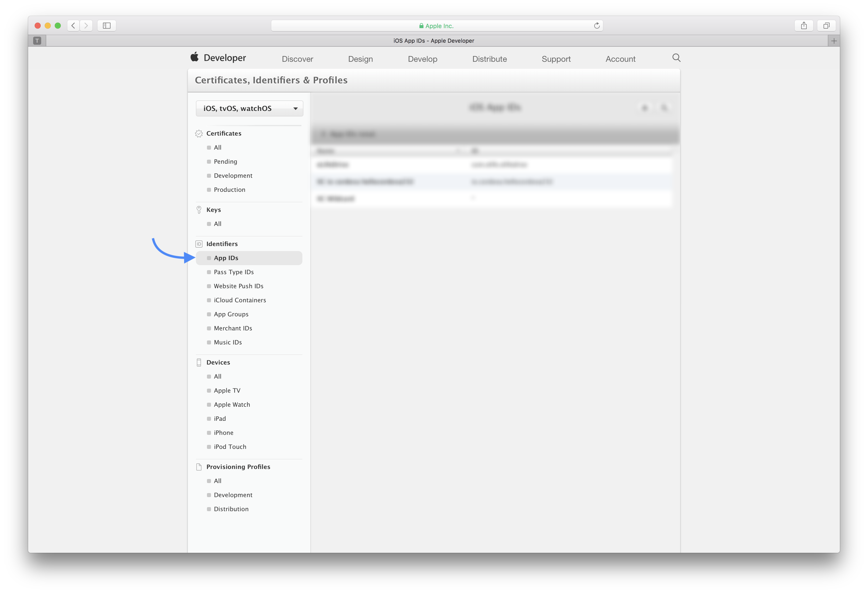Viewport: 868px width, 593px height.
Task: Select Development under Provisioning Profiles
Action: click(233, 495)
